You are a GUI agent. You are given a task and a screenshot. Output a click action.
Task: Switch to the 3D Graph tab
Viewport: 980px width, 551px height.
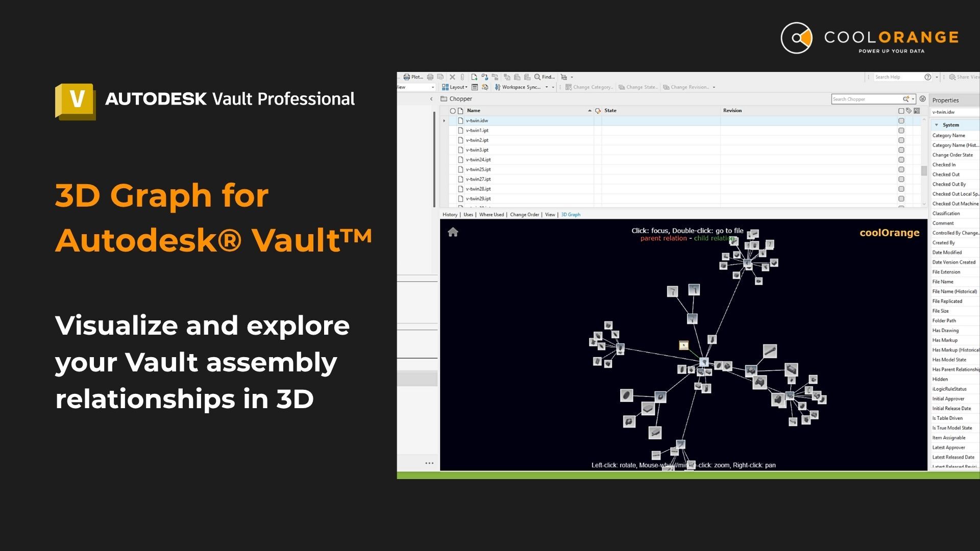[x=571, y=215]
